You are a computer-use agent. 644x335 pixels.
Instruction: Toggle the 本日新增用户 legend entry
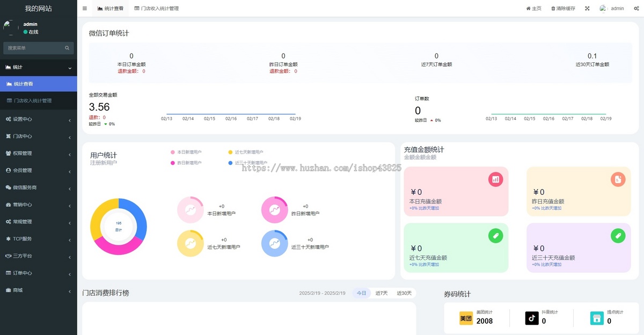186,152
